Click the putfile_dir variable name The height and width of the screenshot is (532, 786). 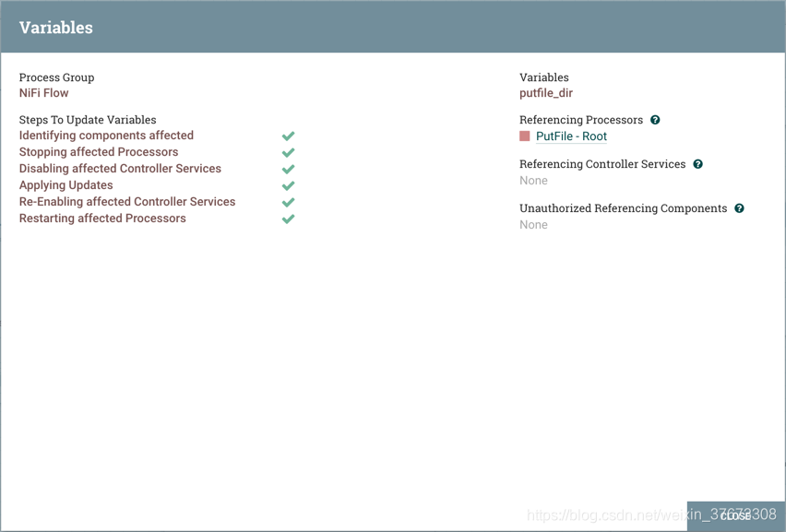tap(546, 93)
